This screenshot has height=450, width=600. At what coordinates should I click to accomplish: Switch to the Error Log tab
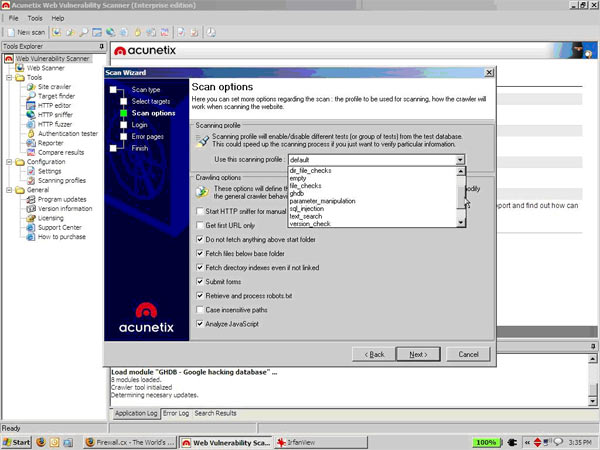point(176,413)
